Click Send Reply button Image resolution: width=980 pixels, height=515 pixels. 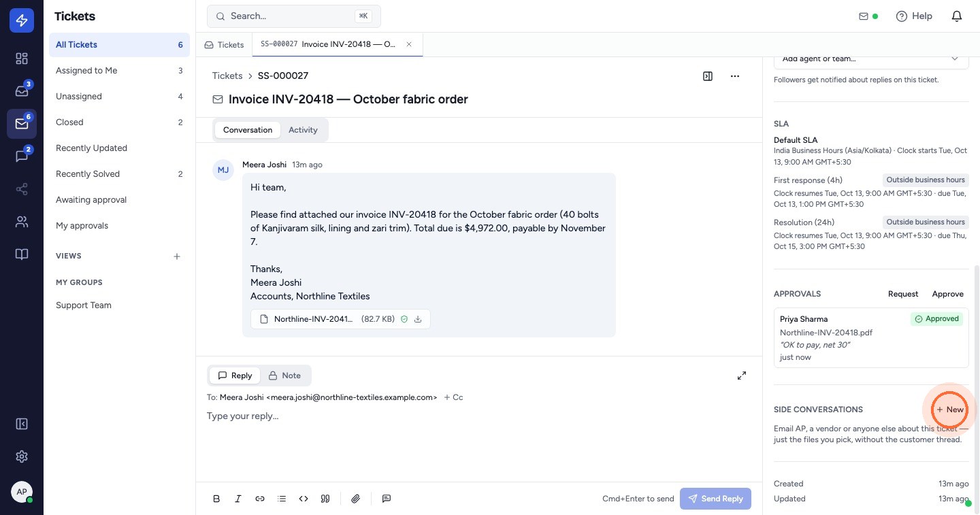click(x=715, y=499)
